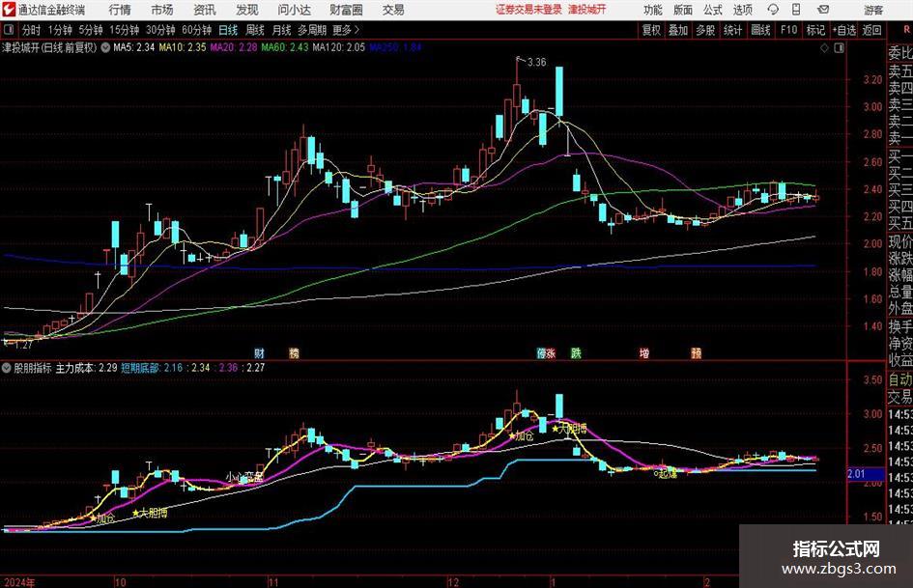Open the 版面 menu
Viewport: 913px width, 588px height.
pos(682,10)
